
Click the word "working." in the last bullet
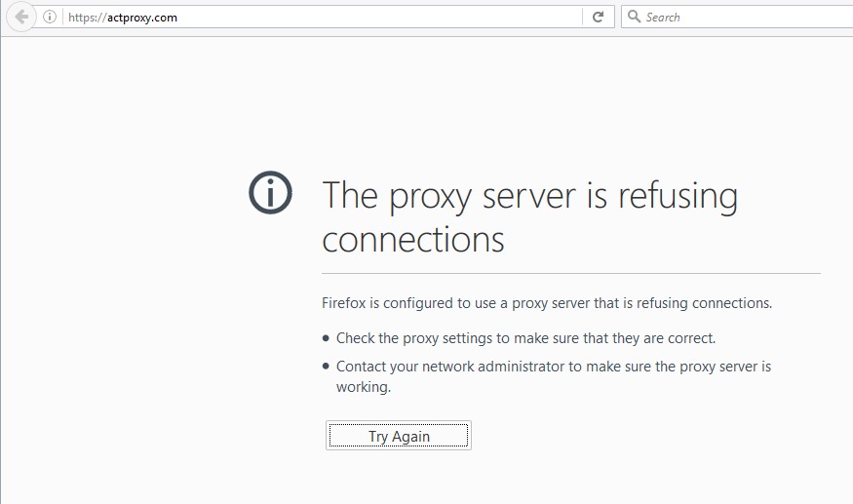click(364, 387)
